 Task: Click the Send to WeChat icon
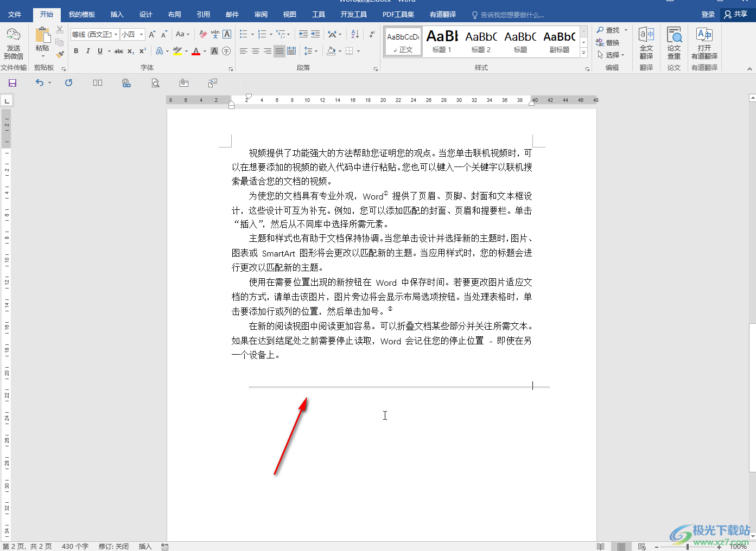click(x=13, y=43)
